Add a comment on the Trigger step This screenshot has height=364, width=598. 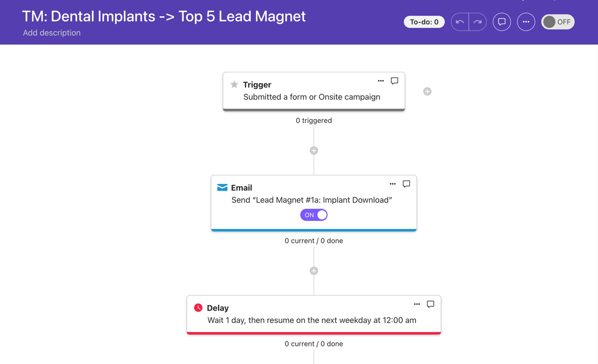pyautogui.click(x=394, y=81)
